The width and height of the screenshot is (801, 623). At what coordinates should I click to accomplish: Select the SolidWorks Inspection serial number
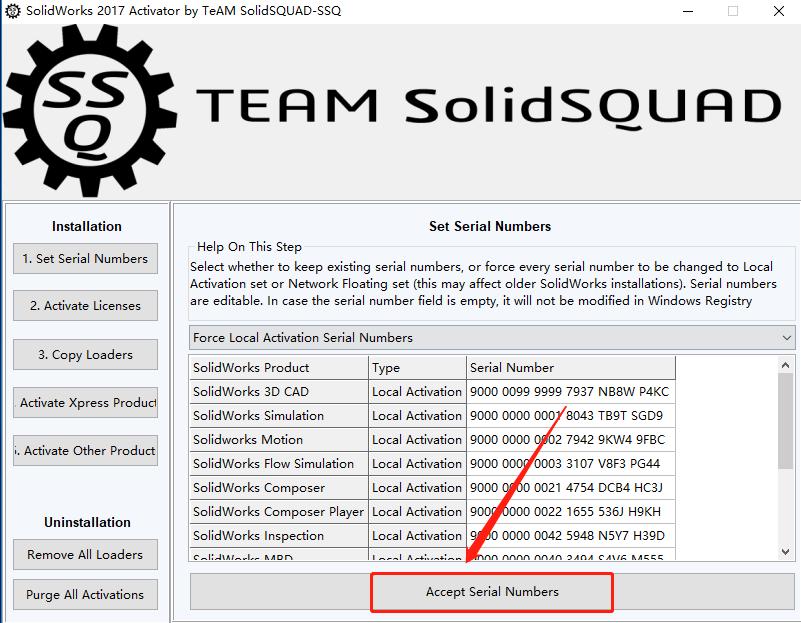[x=569, y=535]
